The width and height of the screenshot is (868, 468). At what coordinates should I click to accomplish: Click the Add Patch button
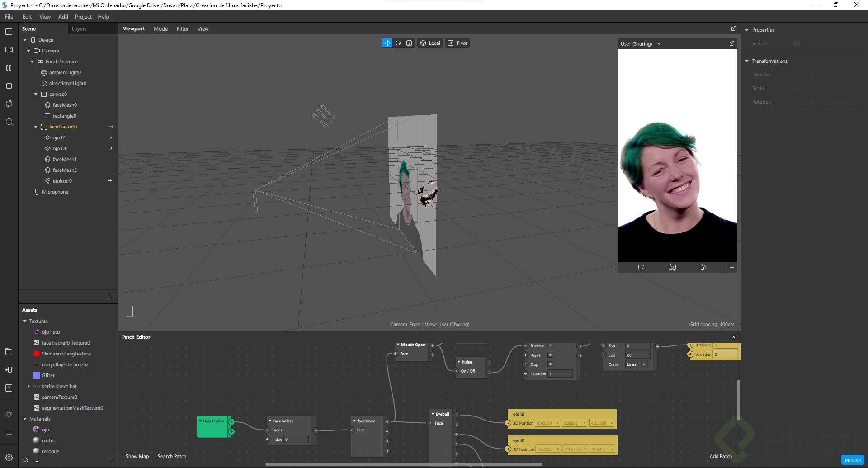[721, 456]
